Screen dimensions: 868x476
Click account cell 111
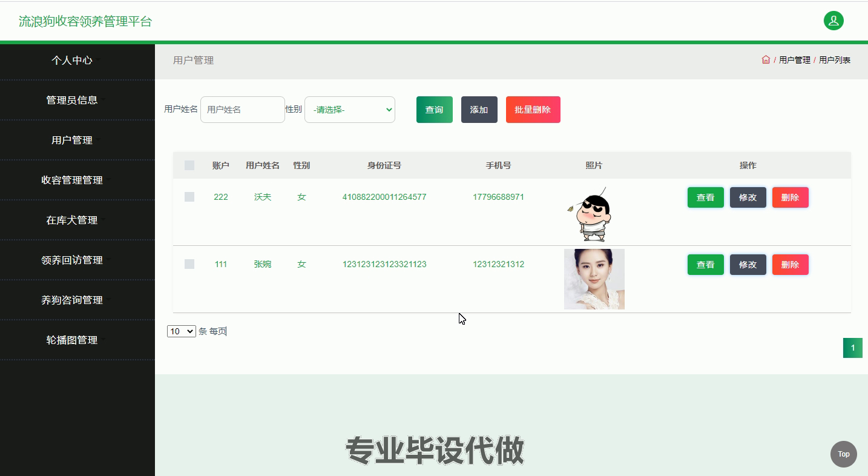[x=221, y=264]
